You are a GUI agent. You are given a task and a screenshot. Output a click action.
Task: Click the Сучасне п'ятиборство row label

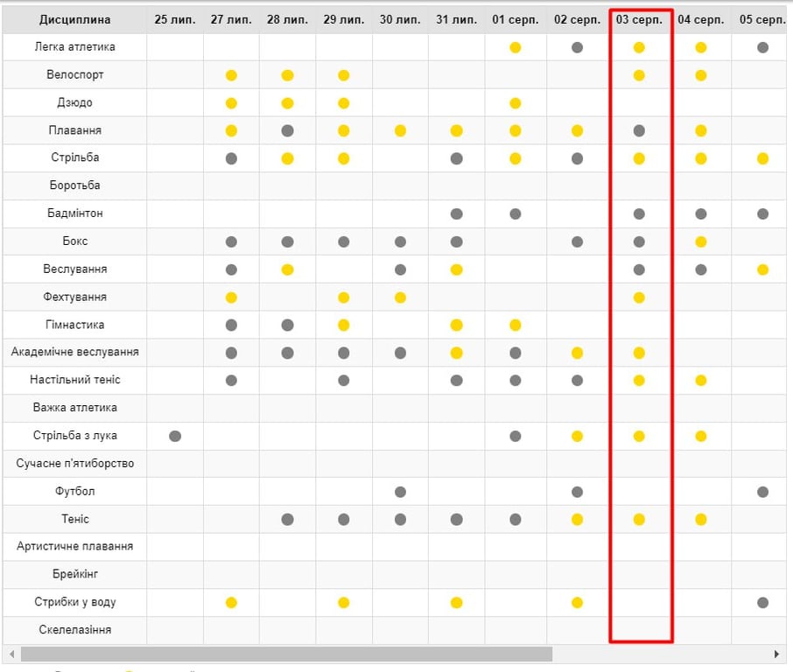click(x=74, y=463)
